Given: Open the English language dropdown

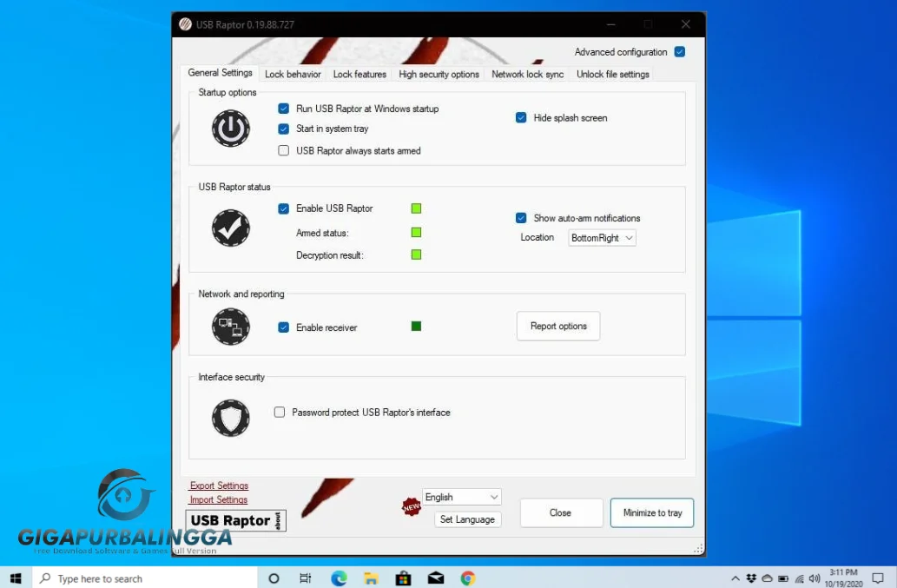Looking at the screenshot, I should coord(462,497).
